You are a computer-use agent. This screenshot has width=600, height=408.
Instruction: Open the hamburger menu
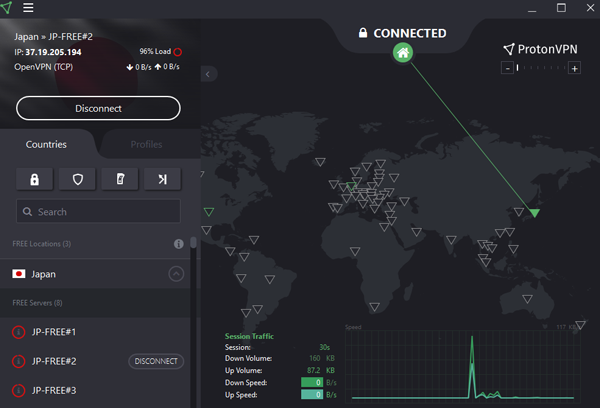28,8
